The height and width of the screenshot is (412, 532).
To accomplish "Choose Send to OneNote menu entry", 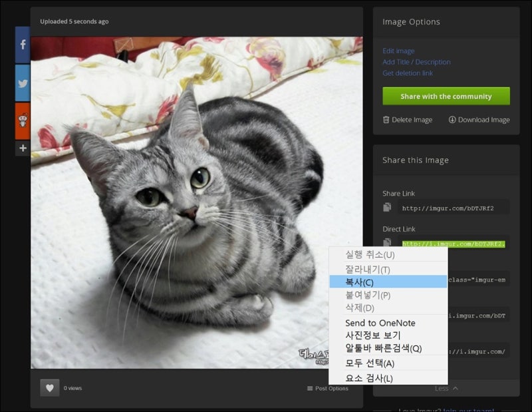I will tap(388, 323).
